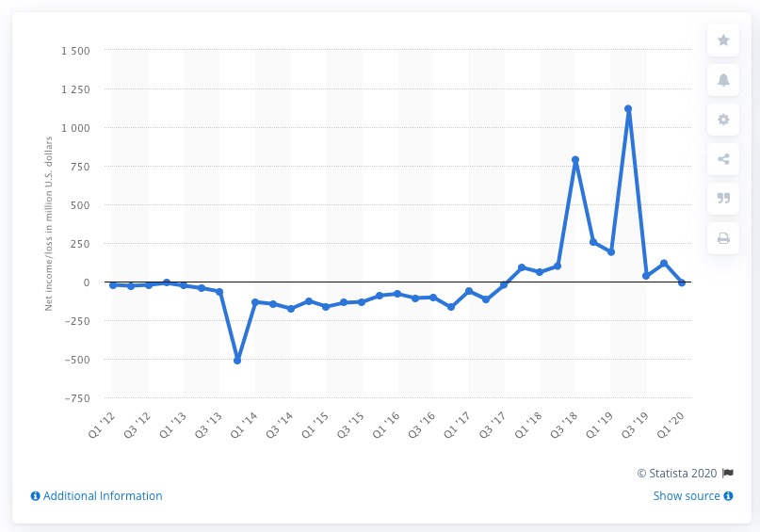Click the flag icon next to Statista 2020
The image size is (760, 532).
[x=728, y=474]
